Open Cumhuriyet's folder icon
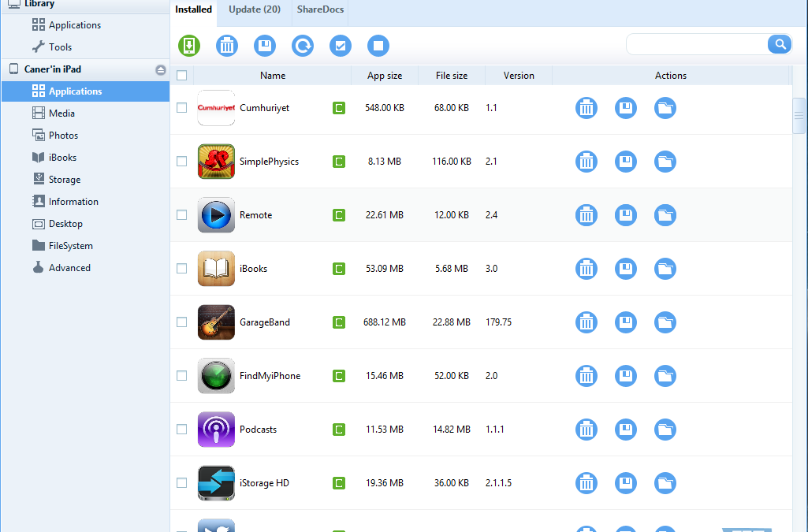 pyautogui.click(x=665, y=108)
